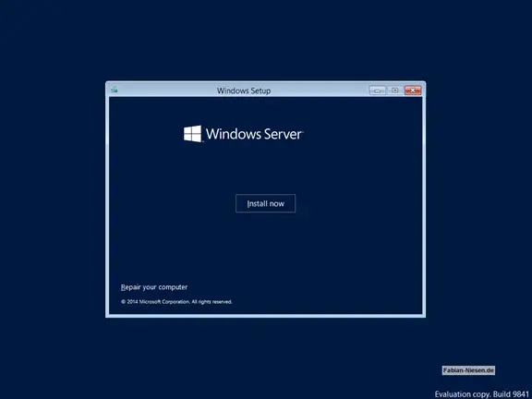This screenshot has width=532, height=399.
Task: Minimize the Windows Setup window
Action: click(x=378, y=91)
